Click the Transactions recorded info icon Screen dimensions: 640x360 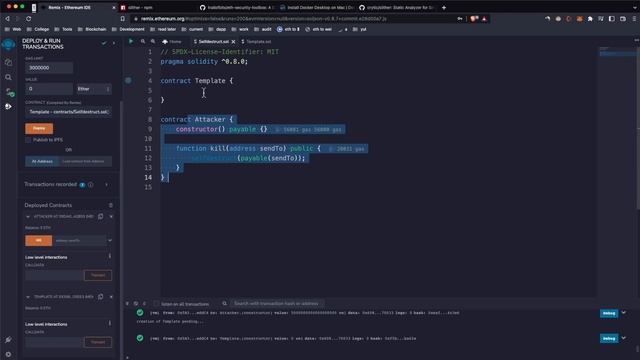pyautogui.click(x=91, y=184)
